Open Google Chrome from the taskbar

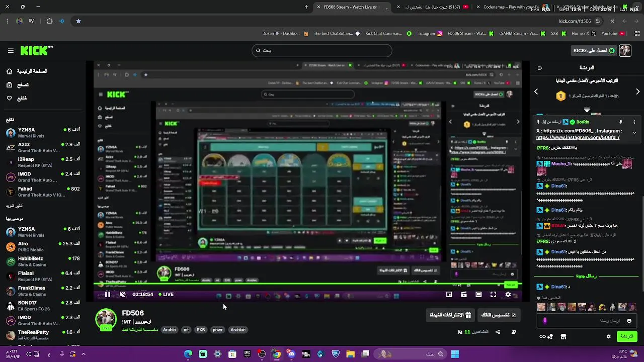point(276,354)
